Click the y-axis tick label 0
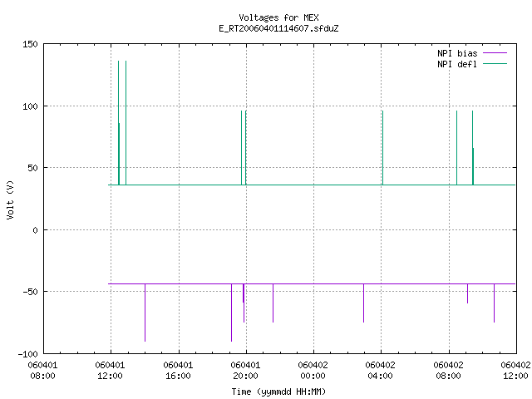 pos(35,230)
